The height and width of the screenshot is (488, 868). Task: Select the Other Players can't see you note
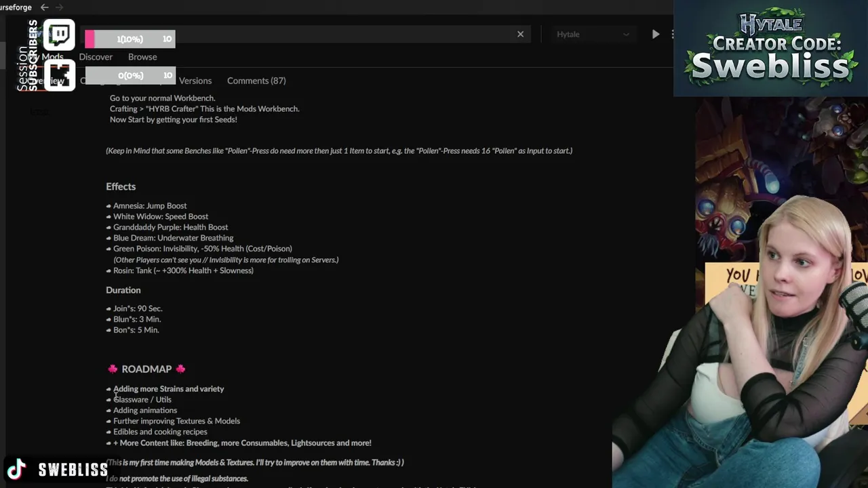click(226, 260)
